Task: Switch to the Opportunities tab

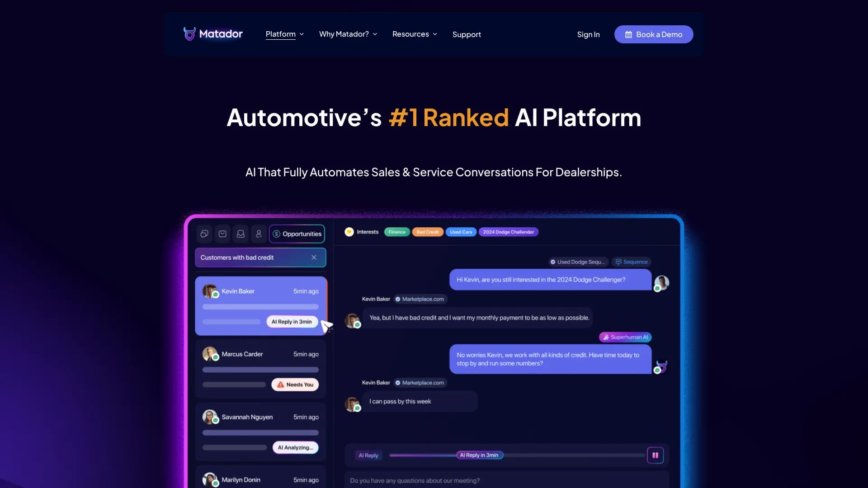Action: (x=297, y=234)
